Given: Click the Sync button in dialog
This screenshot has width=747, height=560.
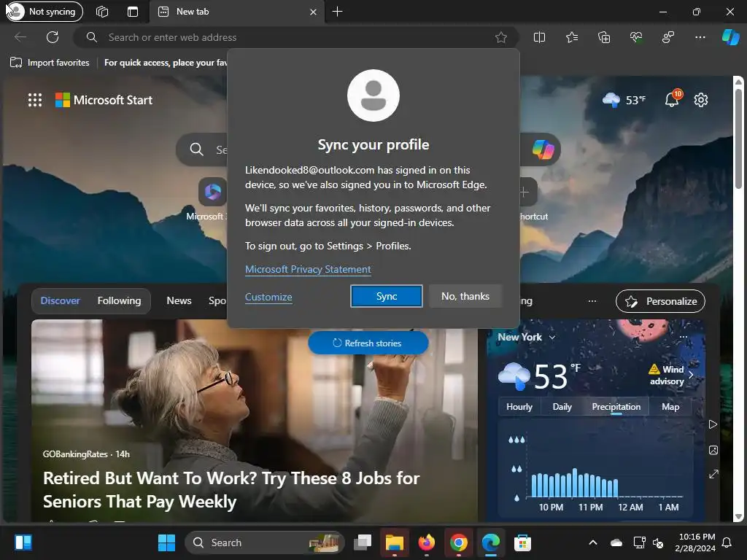Looking at the screenshot, I should [387, 296].
